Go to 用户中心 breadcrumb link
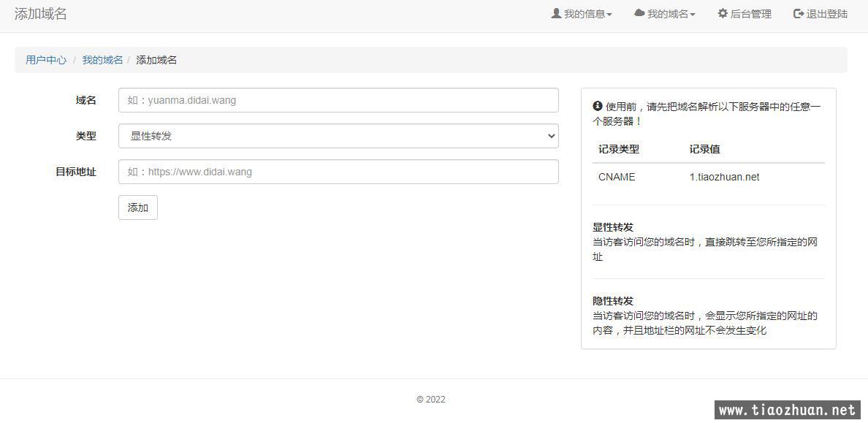This screenshot has height=423, width=868. pyautogui.click(x=46, y=60)
